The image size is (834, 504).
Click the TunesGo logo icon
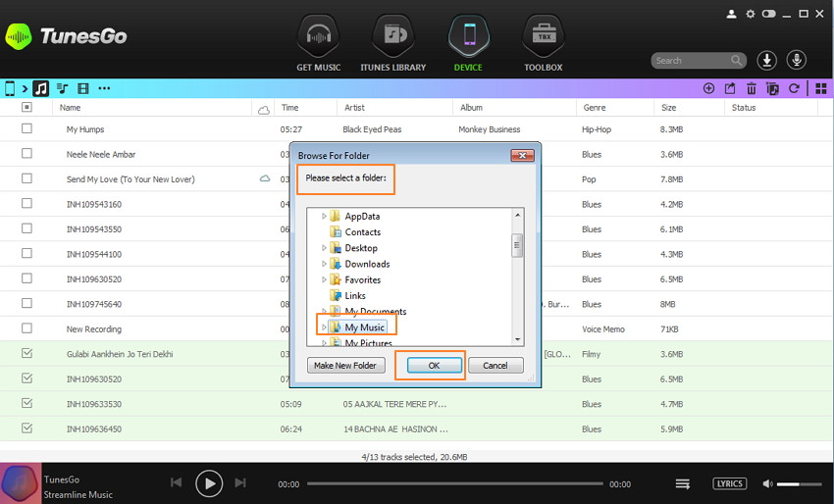[19, 36]
